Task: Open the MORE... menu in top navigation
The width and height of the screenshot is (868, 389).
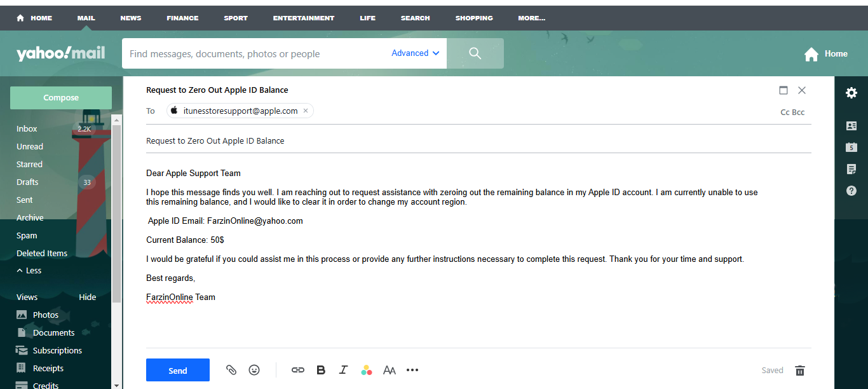Action: tap(532, 18)
